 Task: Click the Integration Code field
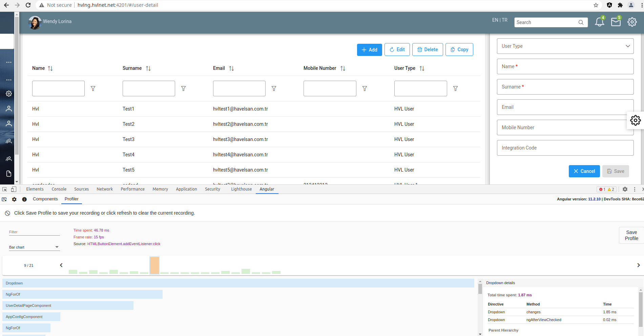tap(565, 148)
